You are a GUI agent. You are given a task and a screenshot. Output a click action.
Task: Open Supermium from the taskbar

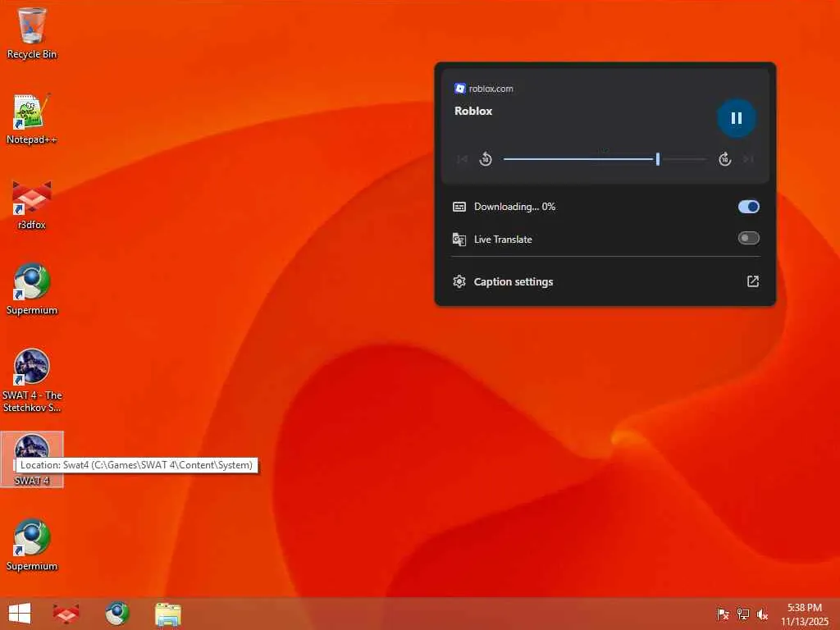[116, 614]
